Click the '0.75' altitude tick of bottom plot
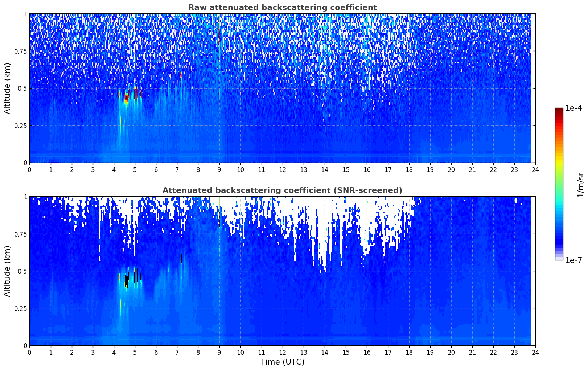The height and width of the screenshot is (370, 588). coord(21,234)
